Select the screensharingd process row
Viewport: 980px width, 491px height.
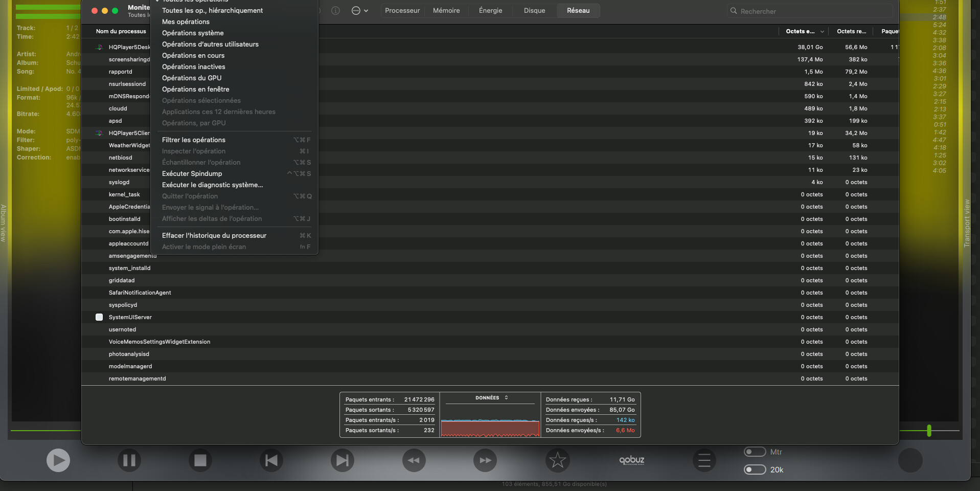(490, 59)
